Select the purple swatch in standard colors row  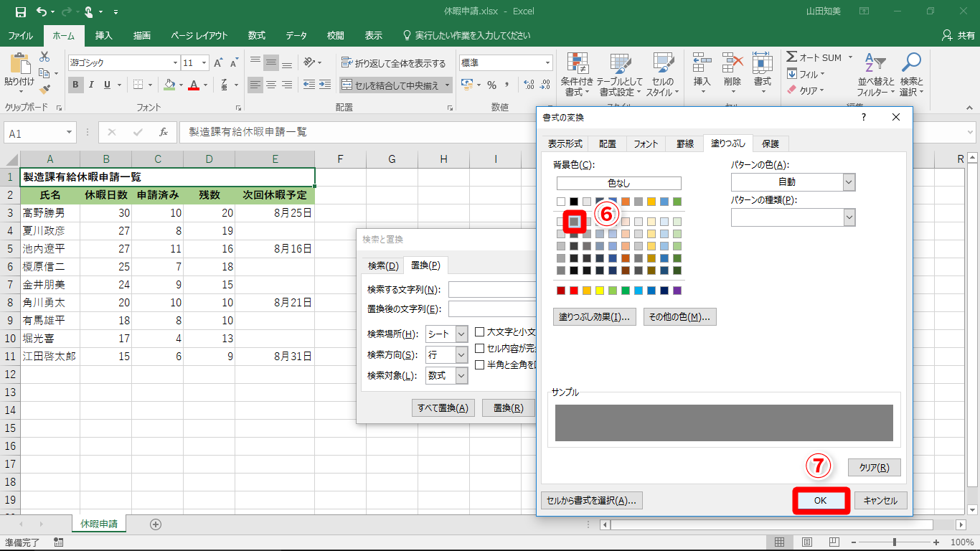pyautogui.click(x=677, y=291)
